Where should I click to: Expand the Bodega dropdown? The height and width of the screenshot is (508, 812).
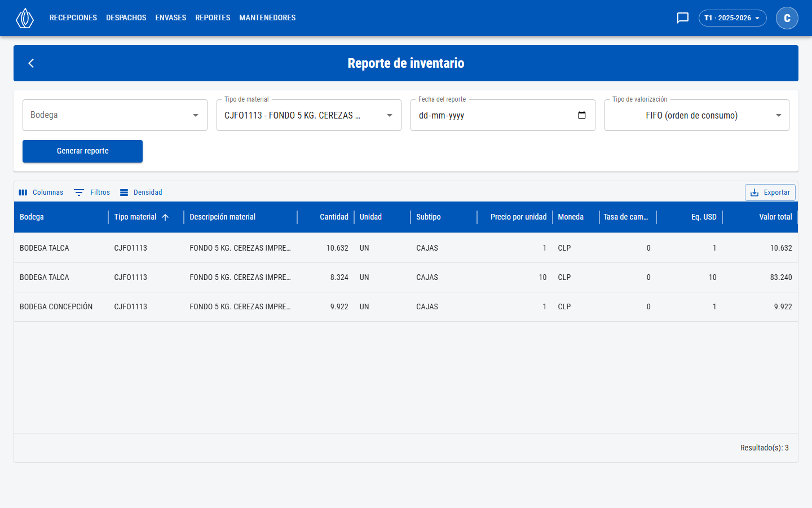tap(115, 115)
